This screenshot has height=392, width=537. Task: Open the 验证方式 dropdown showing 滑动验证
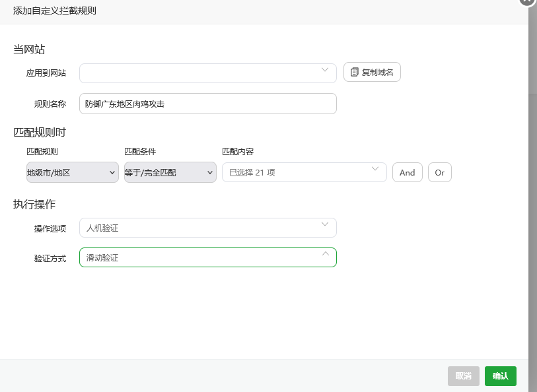pos(208,257)
